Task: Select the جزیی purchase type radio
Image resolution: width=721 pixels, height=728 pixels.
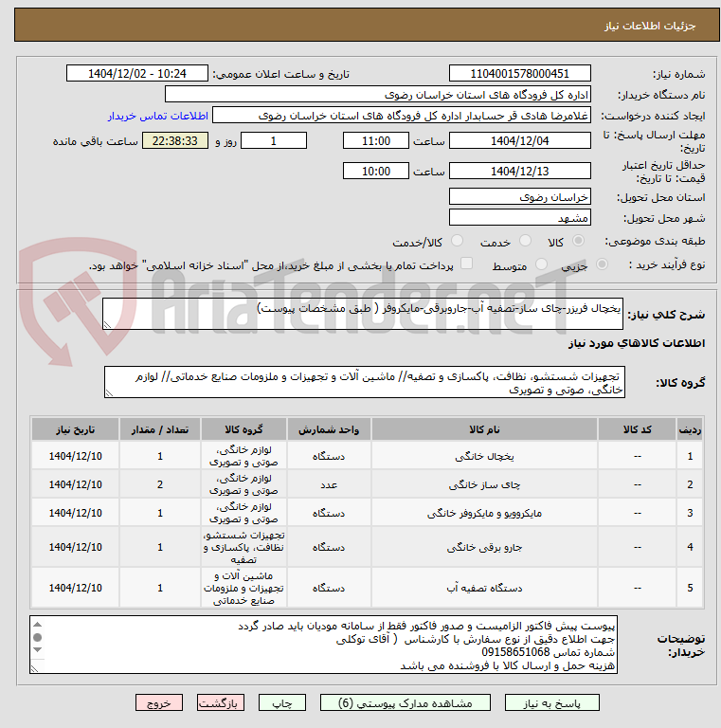Action: 602,264
